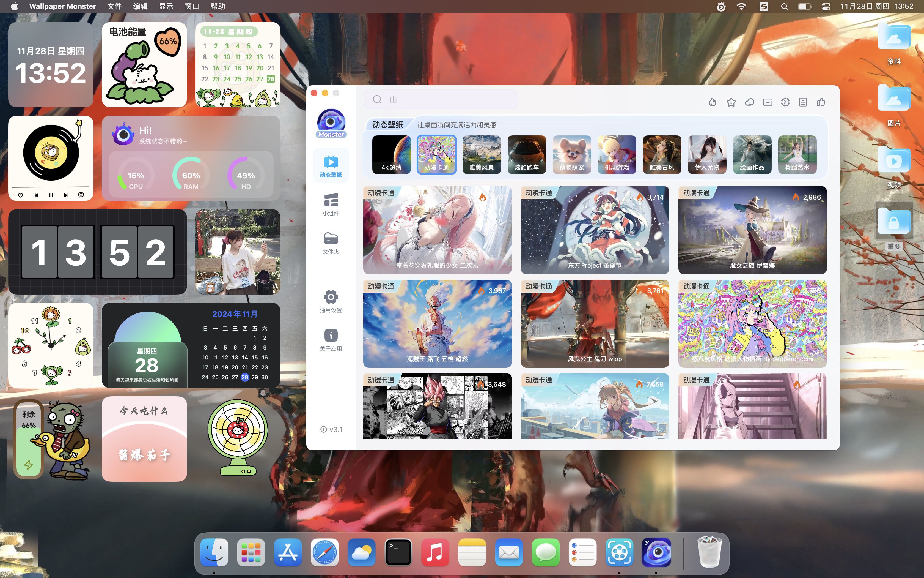Click the 动态壁纸 section heading tab
The width and height of the screenshot is (924, 578).
tap(387, 125)
